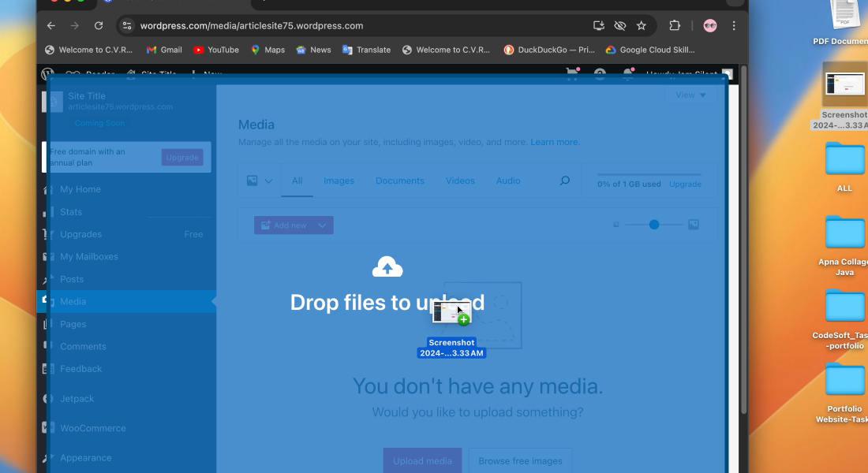Click the browser page vertical scrollbar
This screenshot has width=868, height=473.
[x=743, y=240]
